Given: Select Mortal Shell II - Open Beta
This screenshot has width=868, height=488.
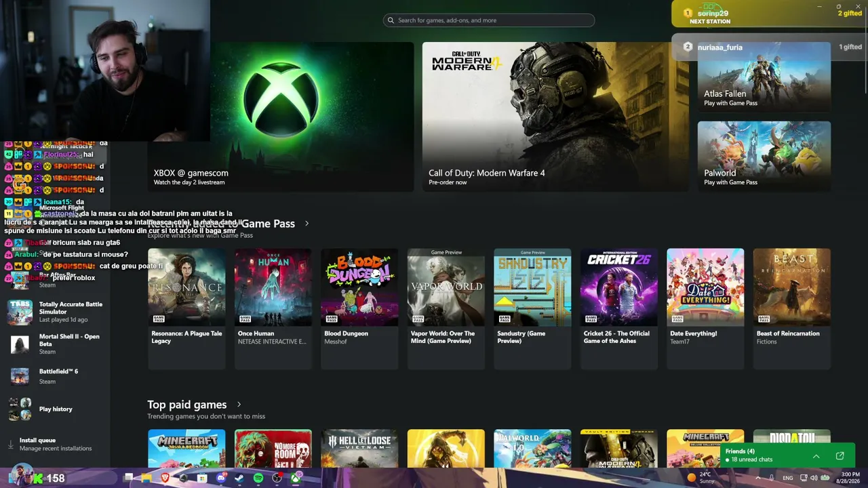Looking at the screenshot, I should 56,344.
